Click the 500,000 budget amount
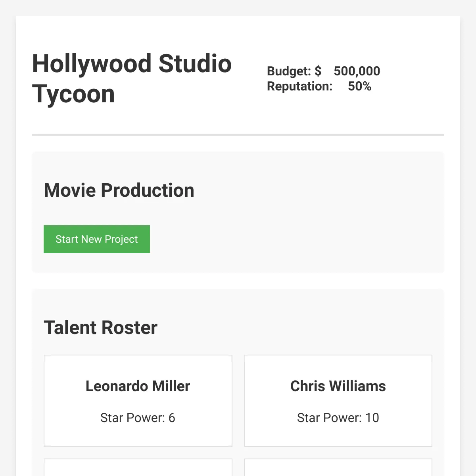Screen dimensions: 476x476 coord(357,71)
